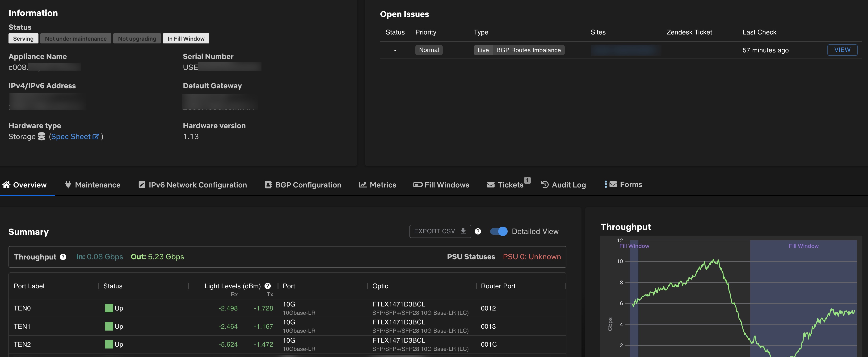
Task: Click the Throughput help icon
Action: click(x=63, y=257)
